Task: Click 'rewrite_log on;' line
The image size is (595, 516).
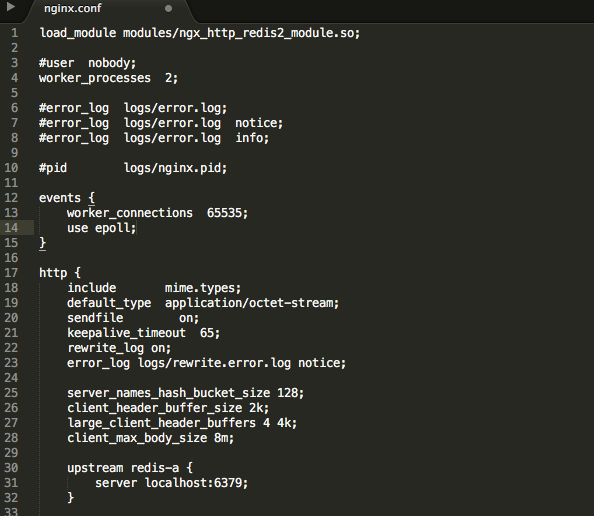Action: 119,348
